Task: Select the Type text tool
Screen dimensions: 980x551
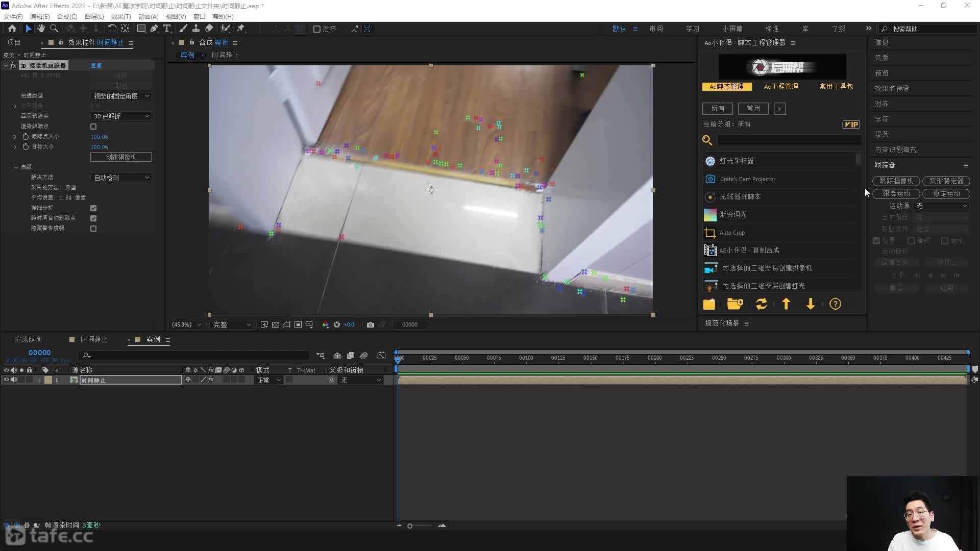Action: 167,29
